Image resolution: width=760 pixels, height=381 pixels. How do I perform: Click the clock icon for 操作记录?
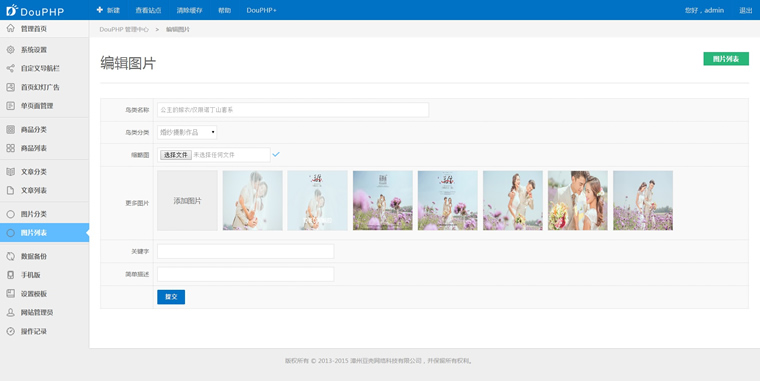10,331
